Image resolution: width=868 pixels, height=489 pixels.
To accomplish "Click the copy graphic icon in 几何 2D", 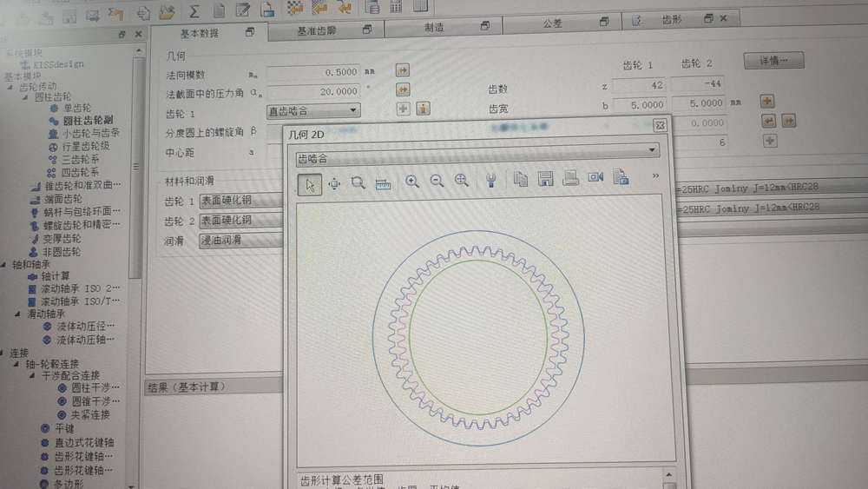I will click(520, 179).
